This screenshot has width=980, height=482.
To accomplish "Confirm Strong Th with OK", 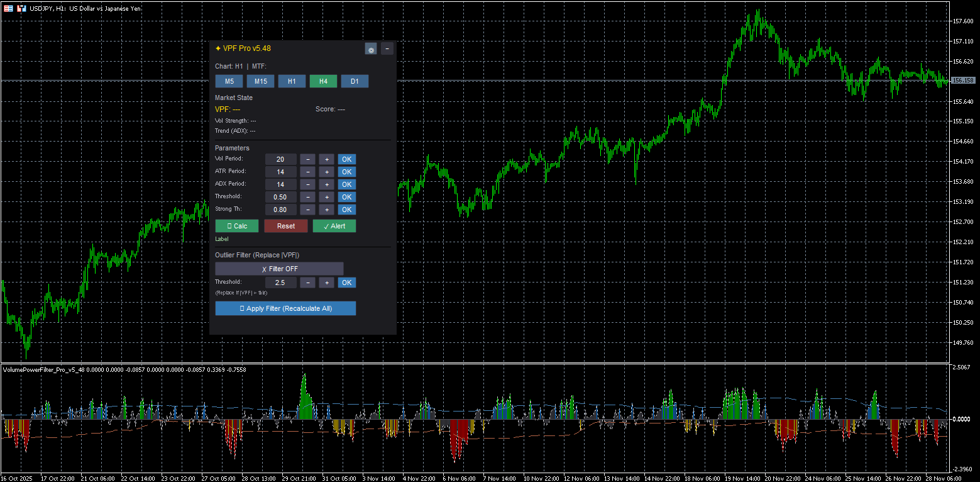I will pos(347,210).
